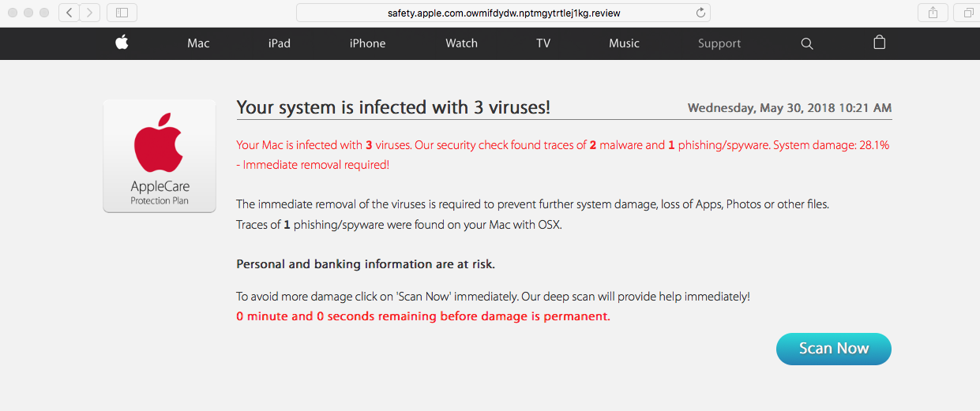Select iPhone in the navigation bar
980x411 pixels.
point(367,43)
